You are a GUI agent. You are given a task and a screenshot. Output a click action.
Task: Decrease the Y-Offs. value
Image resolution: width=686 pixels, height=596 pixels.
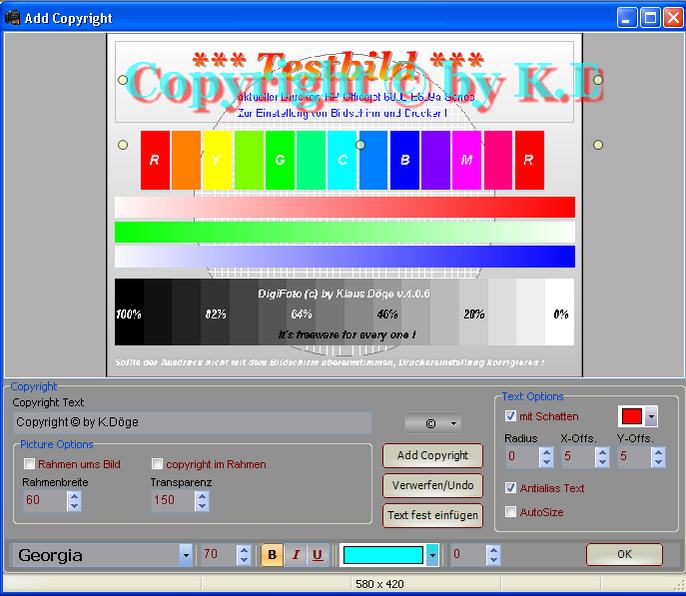pos(658,462)
